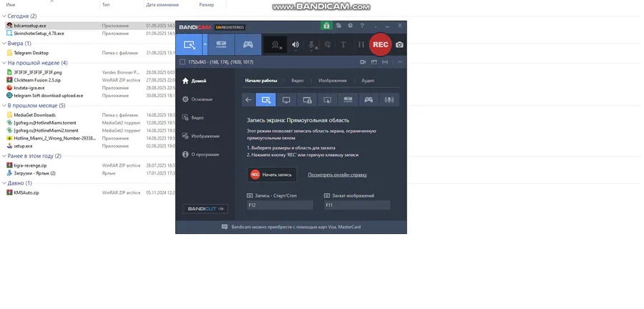Screen dimensions: 644x309
Task: Start recording with the big red REC button
Action: pos(381,44)
